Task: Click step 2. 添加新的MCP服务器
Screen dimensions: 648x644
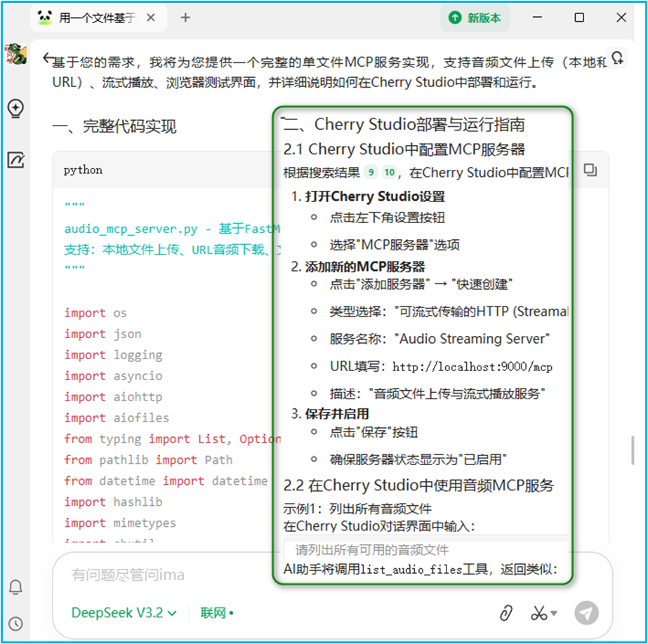Action: 358,267
